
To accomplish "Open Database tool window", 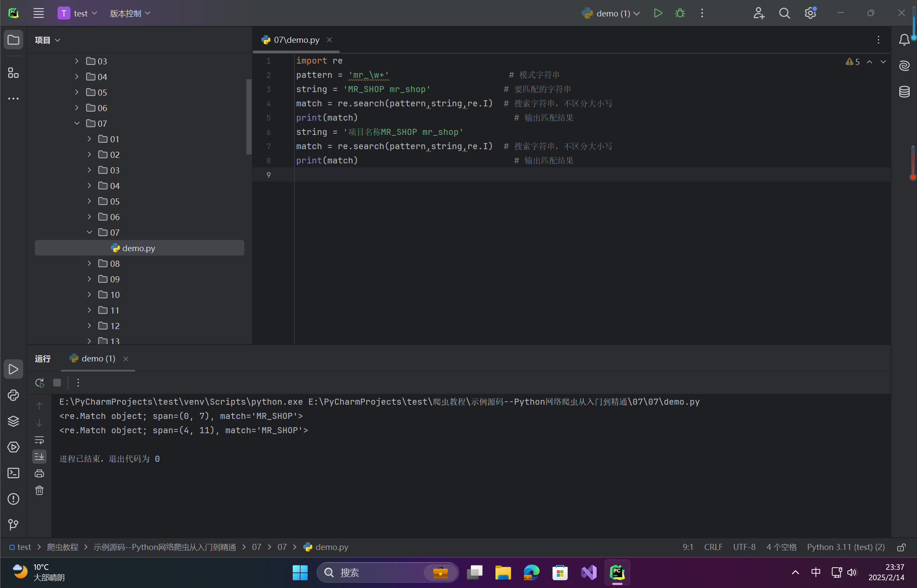I will click(904, 92).
